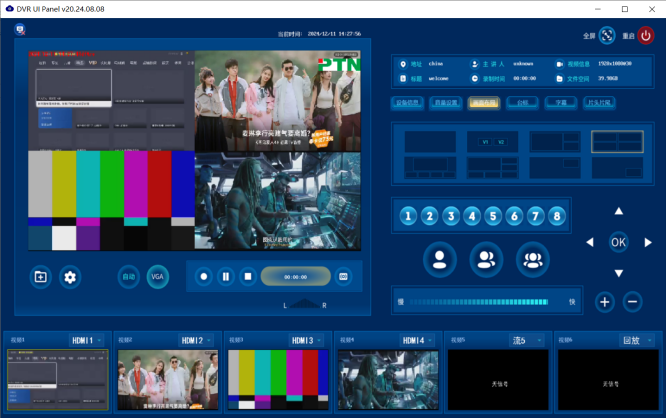Pan the camera right with the arrow
The height and width of the screenshot is (418, 666).
coord(648,242)
